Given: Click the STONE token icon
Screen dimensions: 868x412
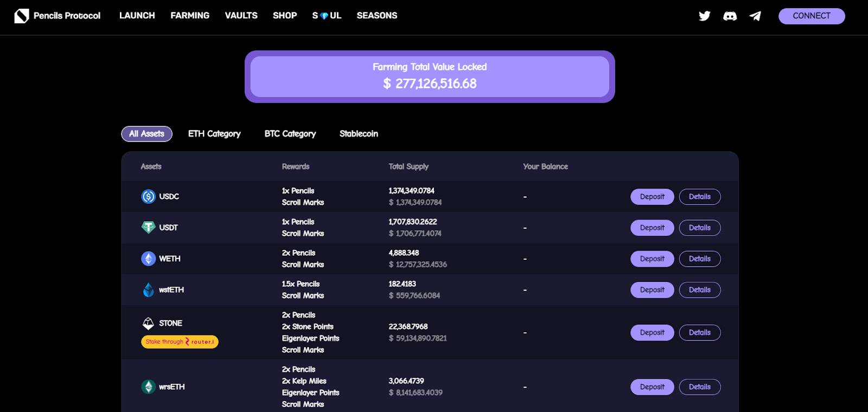Looking at the screenshot, I should [x=148, y=324].
